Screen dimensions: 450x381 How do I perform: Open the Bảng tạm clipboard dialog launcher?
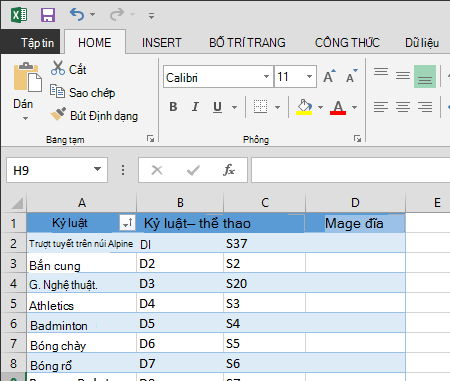(150, 139)
